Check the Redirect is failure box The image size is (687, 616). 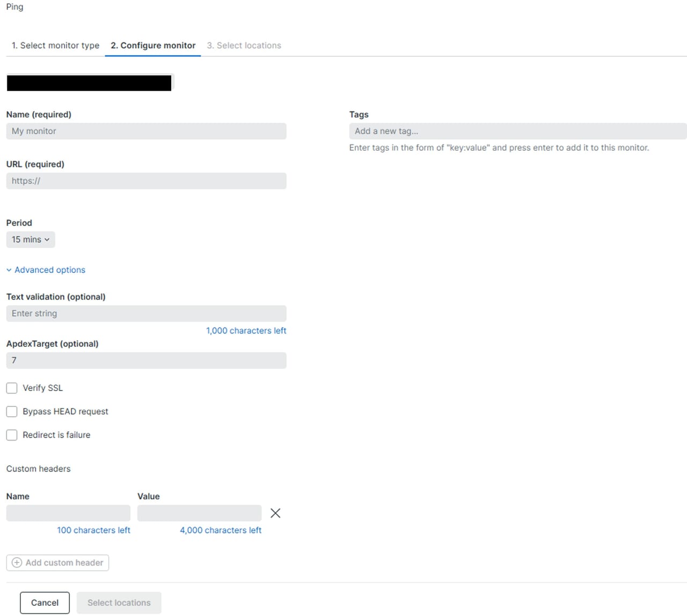(12, 435)
